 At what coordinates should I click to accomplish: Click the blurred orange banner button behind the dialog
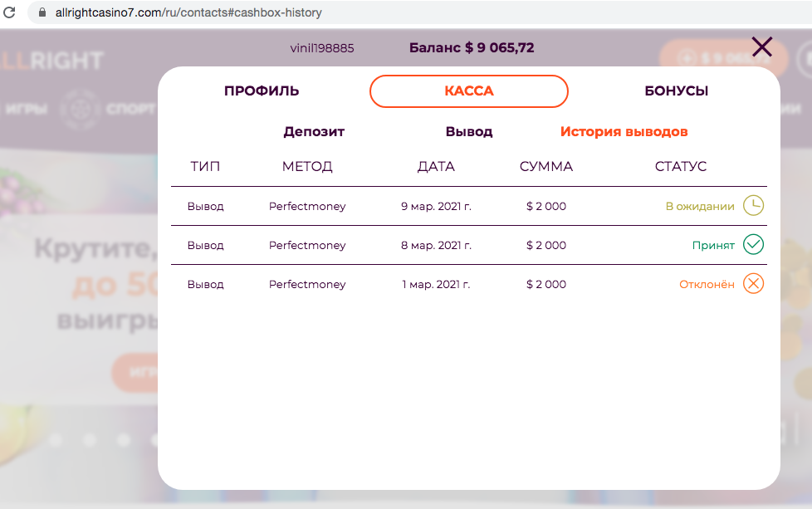tap(135, 372)
